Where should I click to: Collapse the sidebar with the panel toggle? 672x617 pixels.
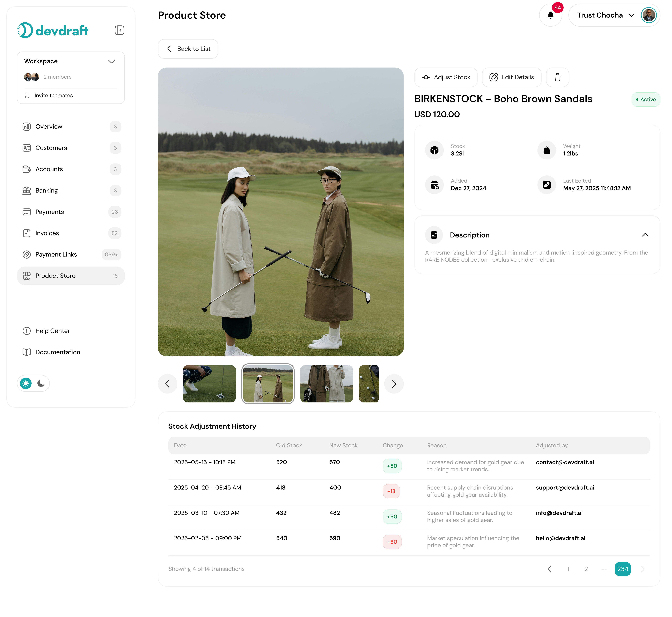click(x=119, y=30)
